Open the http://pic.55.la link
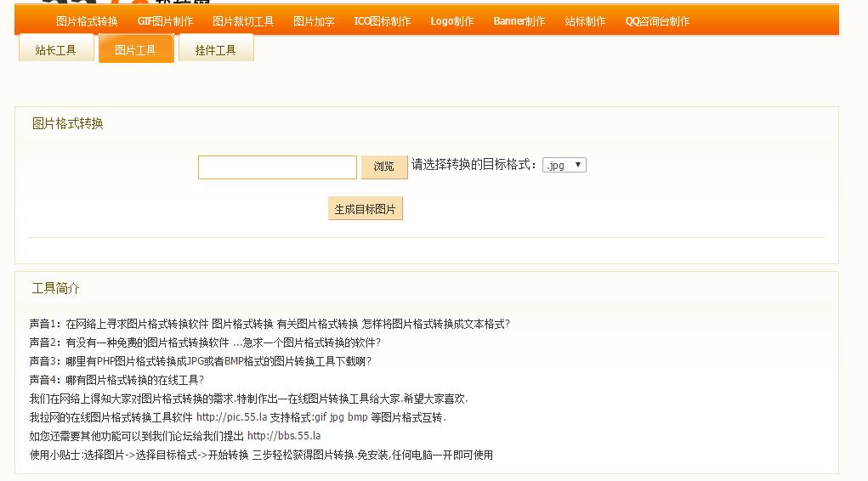 pyautogui.click(x=231, y=416)
